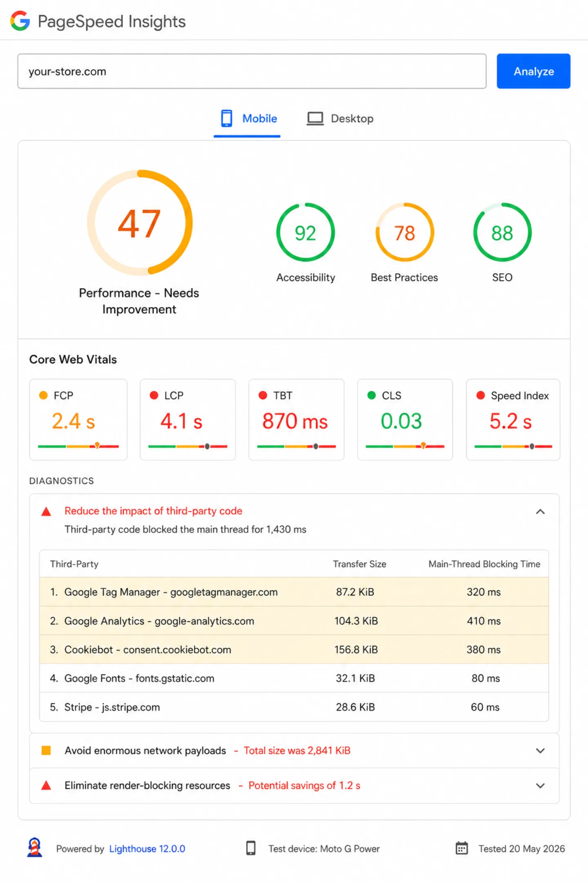The image size is (588, 882).
Task: Click the mobile phone icon in the Mobile tab
Action: (x=227, y=118)
